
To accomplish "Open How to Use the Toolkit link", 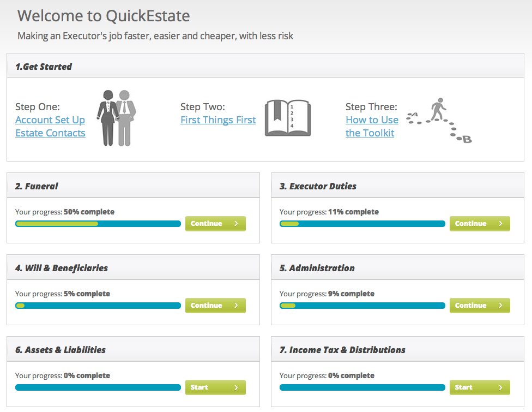I will click(x=372, y=127).
